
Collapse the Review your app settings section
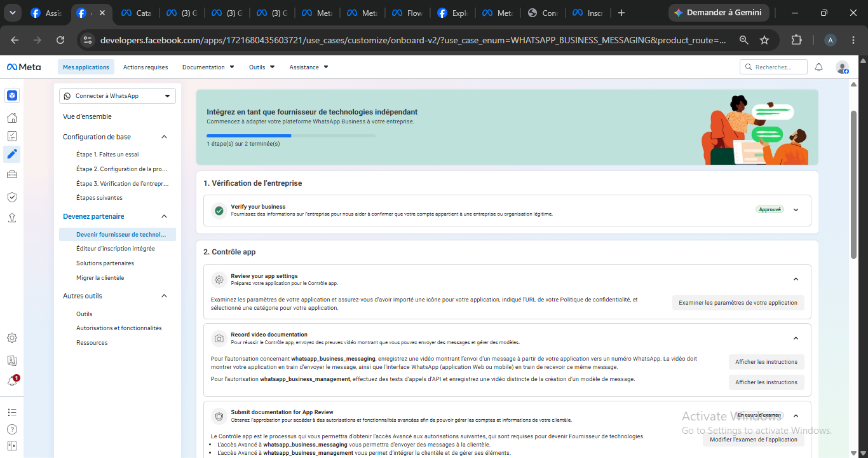click(x=796, y=279)
